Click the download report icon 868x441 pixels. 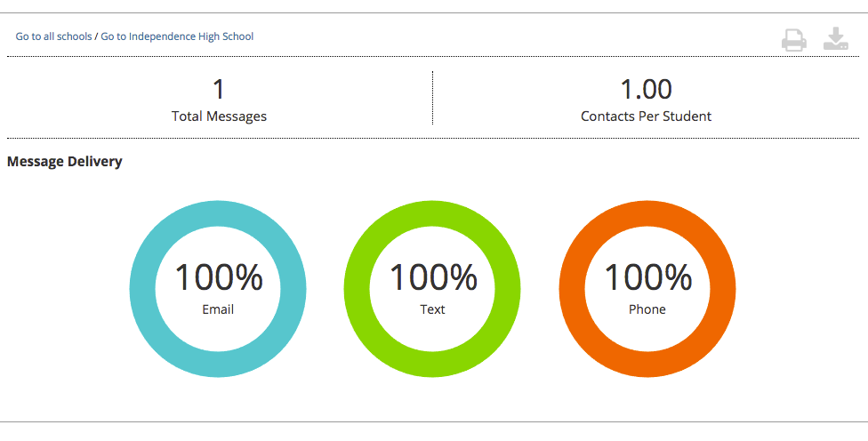point(835,39)
